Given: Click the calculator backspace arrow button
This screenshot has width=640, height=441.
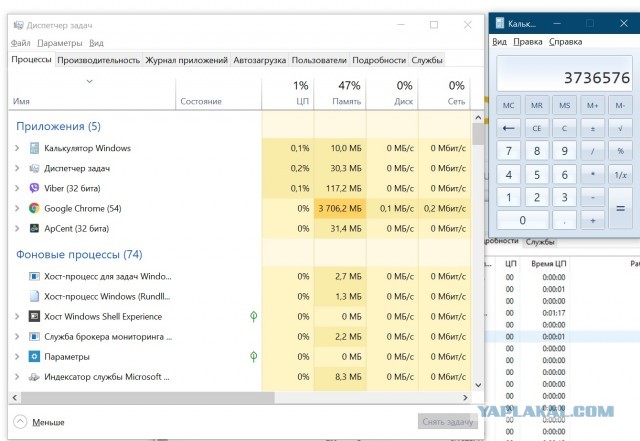Looking at the screenshot, I should pyautogui.click(x=509, y=128).
